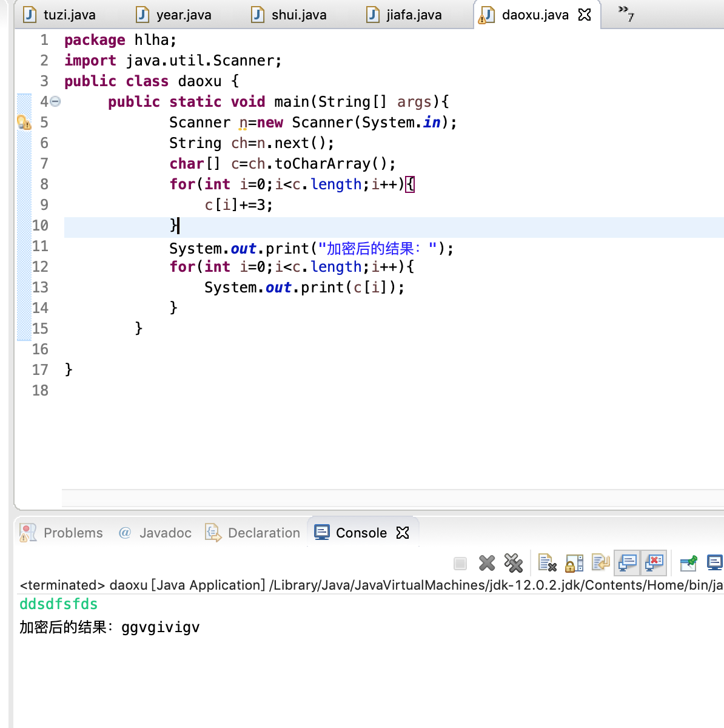Open the Problems view tab
The image size is (724, 728).
73,533
